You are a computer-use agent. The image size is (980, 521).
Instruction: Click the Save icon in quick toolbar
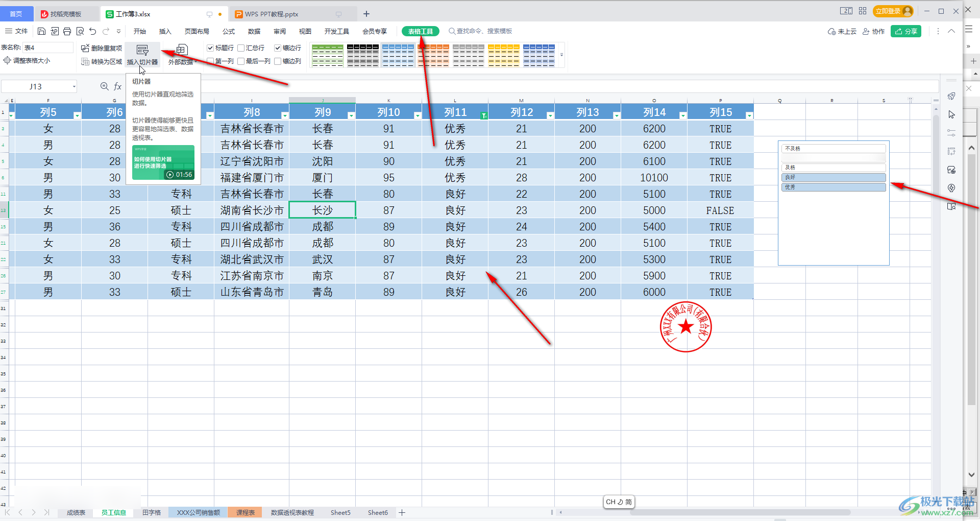[x=42, y=31]
